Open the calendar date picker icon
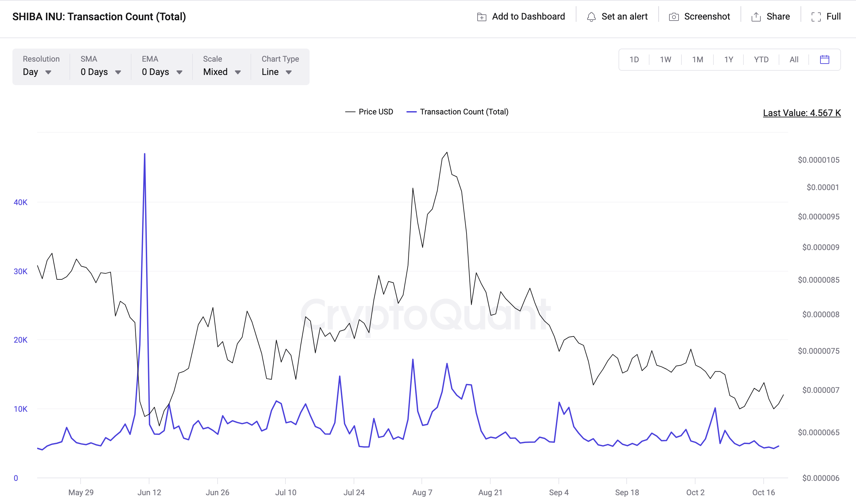Image resolution: width=856 pixels, height=504 pixels. pyautogui.click(x=824, y=59)
